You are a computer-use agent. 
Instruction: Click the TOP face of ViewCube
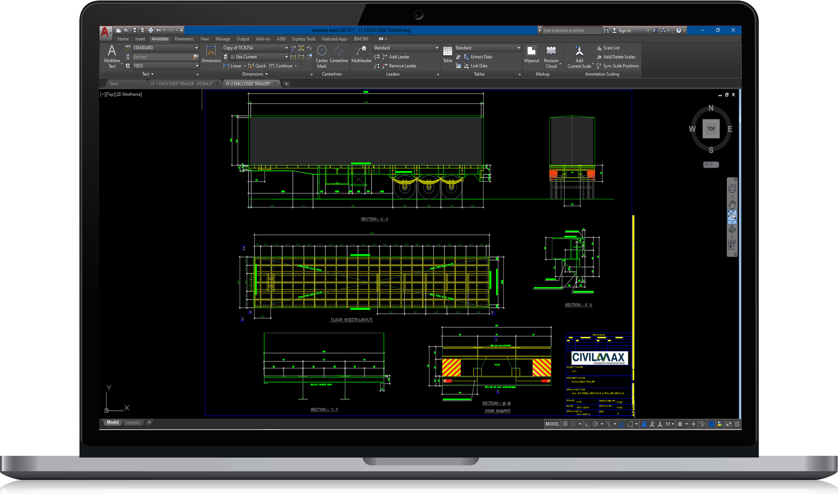(x=711, y=129)
